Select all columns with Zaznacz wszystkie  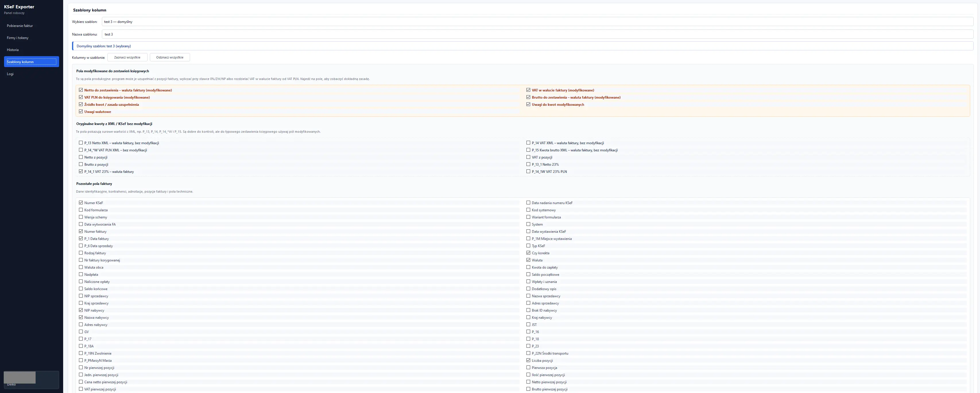point(127,57)
